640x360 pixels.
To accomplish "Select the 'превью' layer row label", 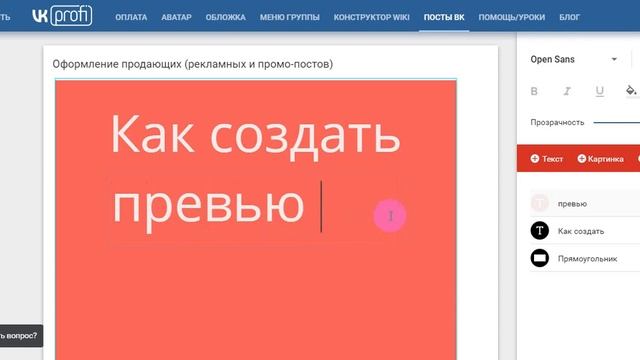I will click(x=572, y=203).
